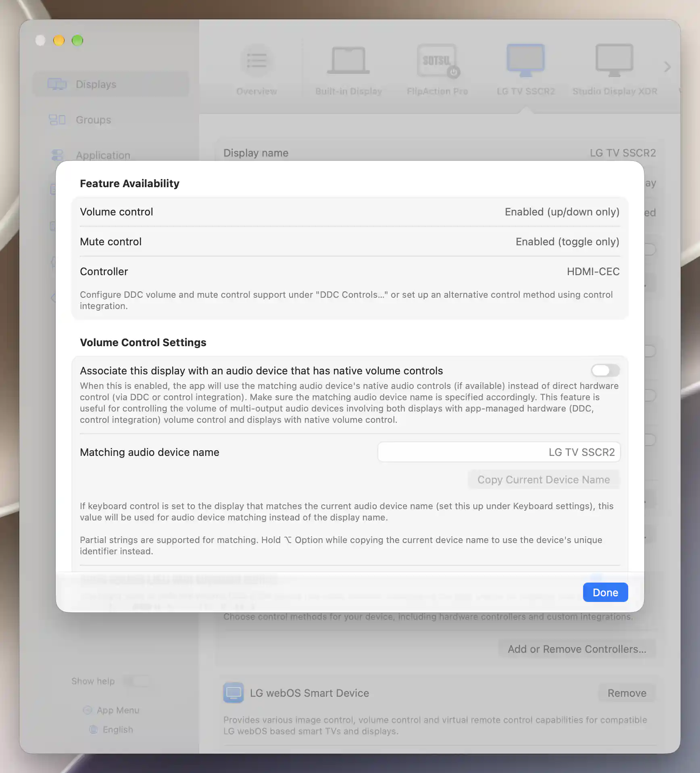Click the yellow minimize window button

[59, 40]
